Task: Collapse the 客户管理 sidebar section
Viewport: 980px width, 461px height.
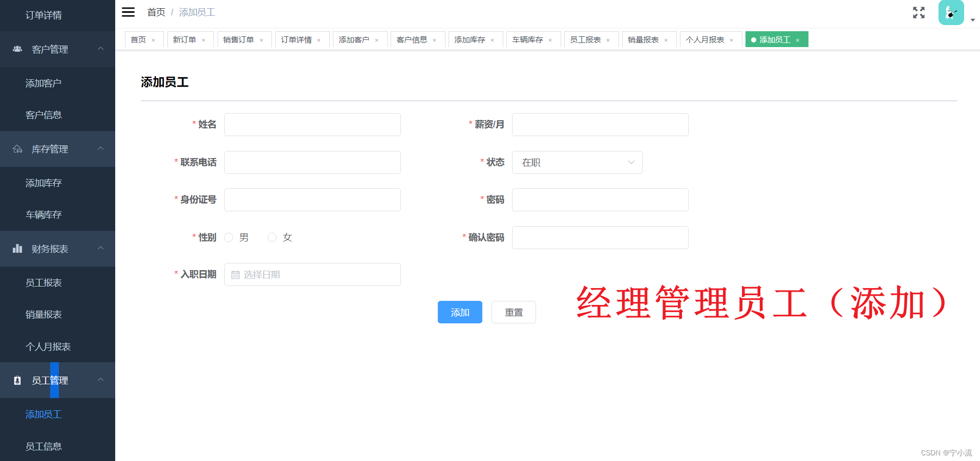Action: [101, 49]
